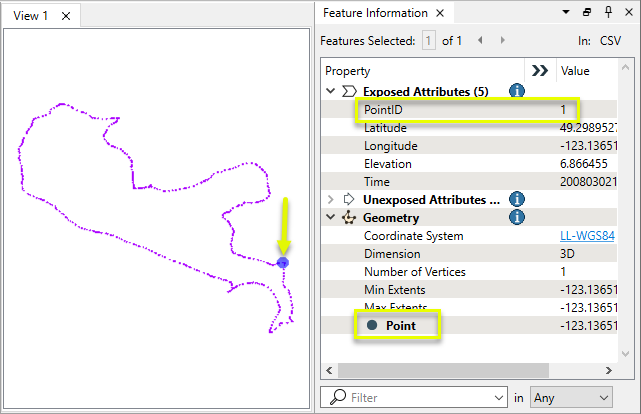The height and width of the screenshot is (414, 641).
Task: Open the LL-WGS84 coordinate system link
Action: [586, 236]
